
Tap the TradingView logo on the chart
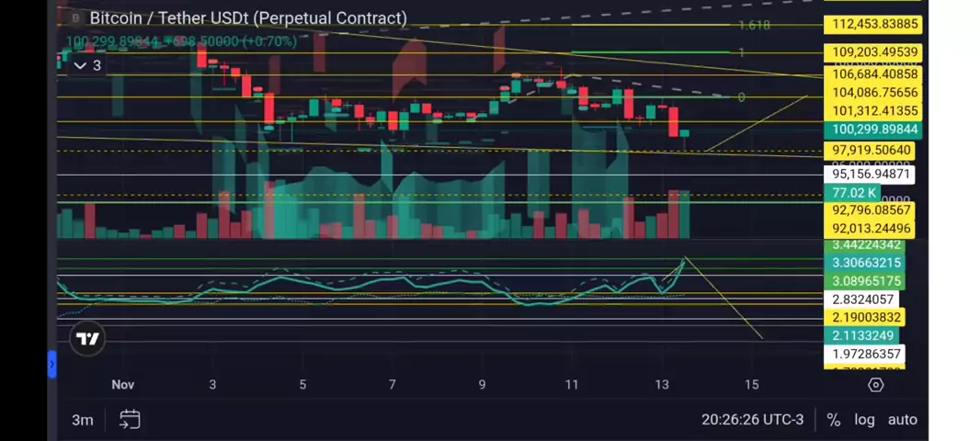(87, 339)
